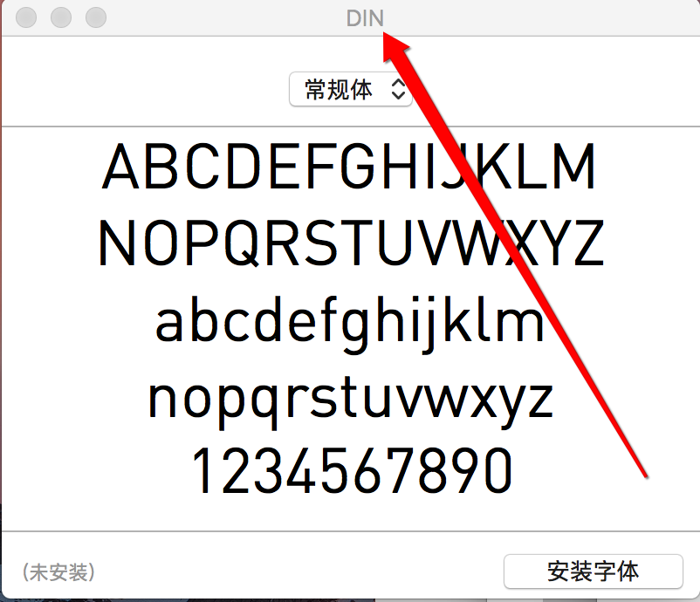
Task: Select the NOPQRSTUVWXYZ uppercase preview line
Action: [350, 244]
